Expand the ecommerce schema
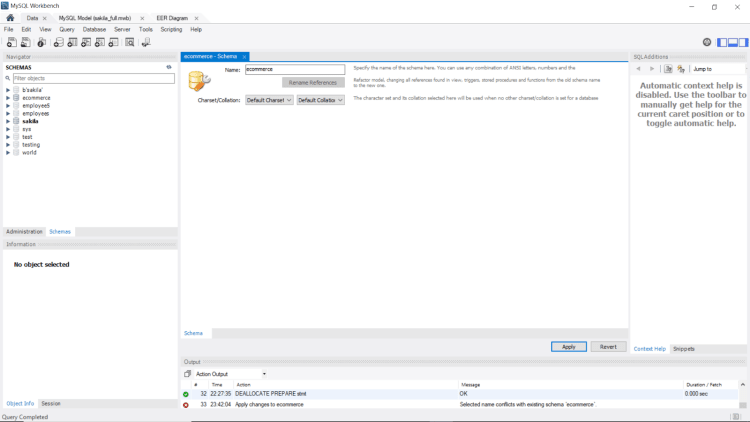The image size is (750, 422). point(8,98)
